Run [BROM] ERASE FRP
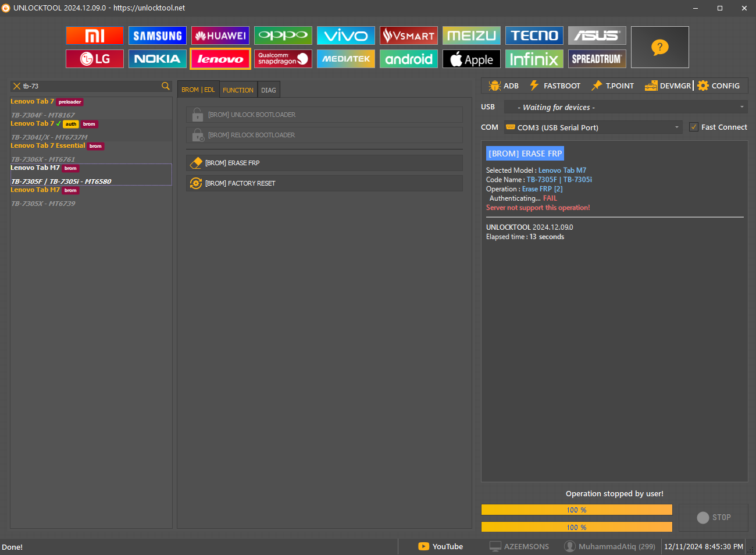The image size is (756, 555). coord(324,163)
